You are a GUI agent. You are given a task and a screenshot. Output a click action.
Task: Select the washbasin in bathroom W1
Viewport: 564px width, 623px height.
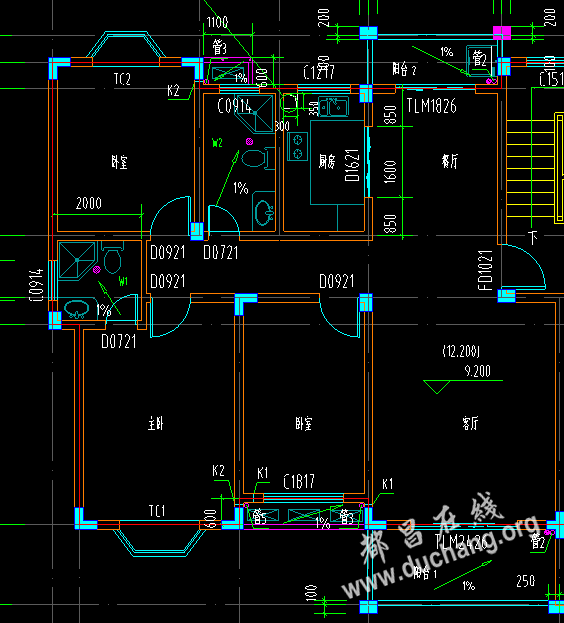pyautogui.click(x=78, y=309)
